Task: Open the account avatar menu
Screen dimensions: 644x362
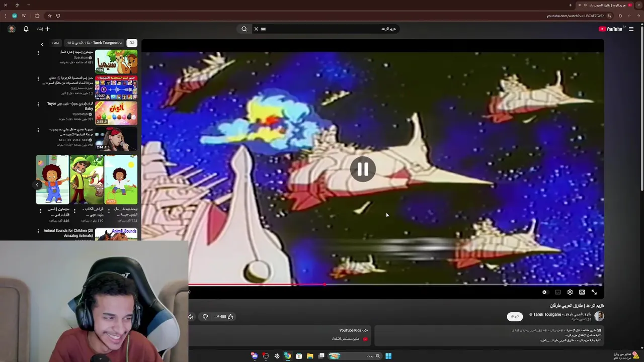Action: coord(12,29)
